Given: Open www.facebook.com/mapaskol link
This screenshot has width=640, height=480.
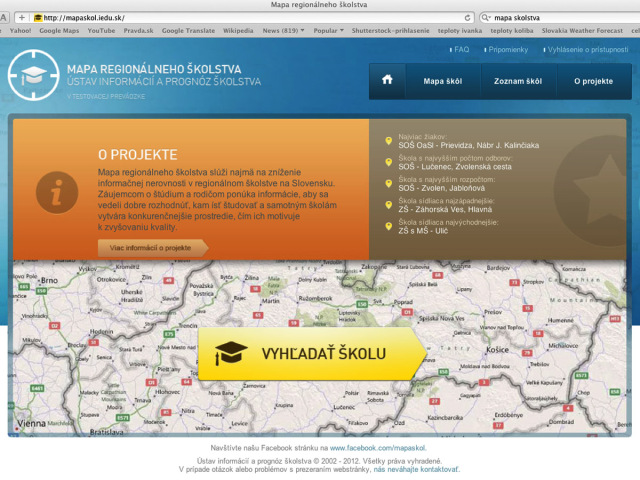Looking at the screenshot, I should pos(378,448).
